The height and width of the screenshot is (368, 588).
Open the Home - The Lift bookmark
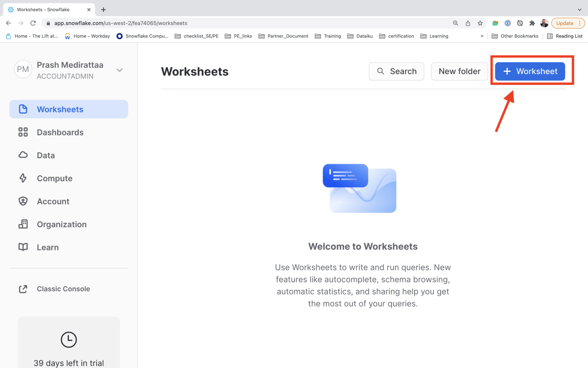coord(32,36)
